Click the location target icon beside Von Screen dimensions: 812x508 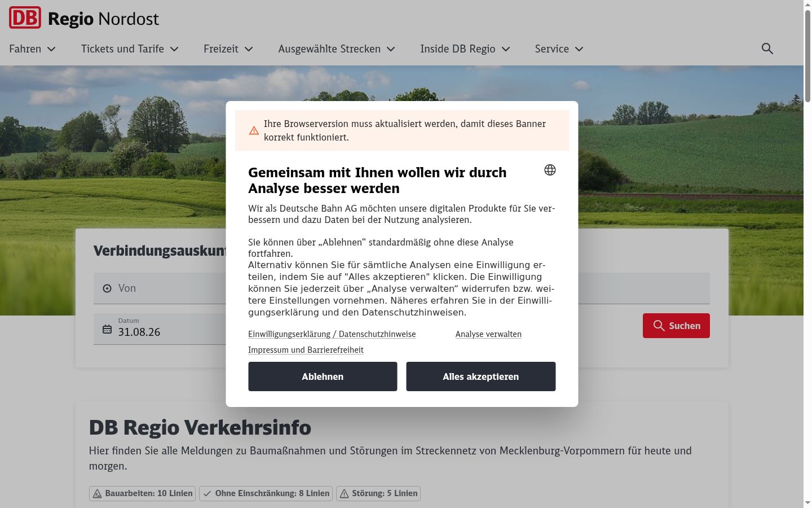107,288
